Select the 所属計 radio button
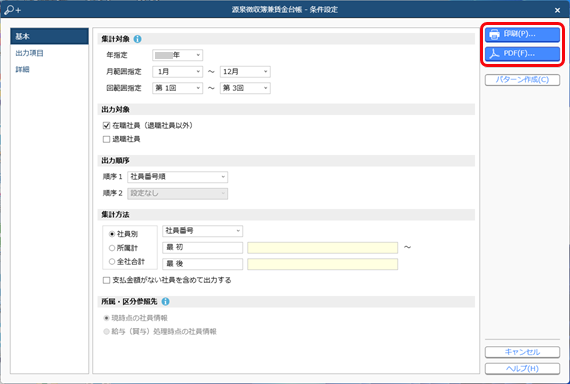 [x=112, y=248]
